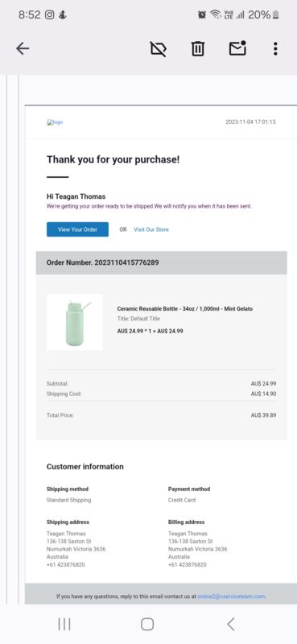Select the Order Number 202311041577​6289 text
Screen dimensions: 297x644
103,262
